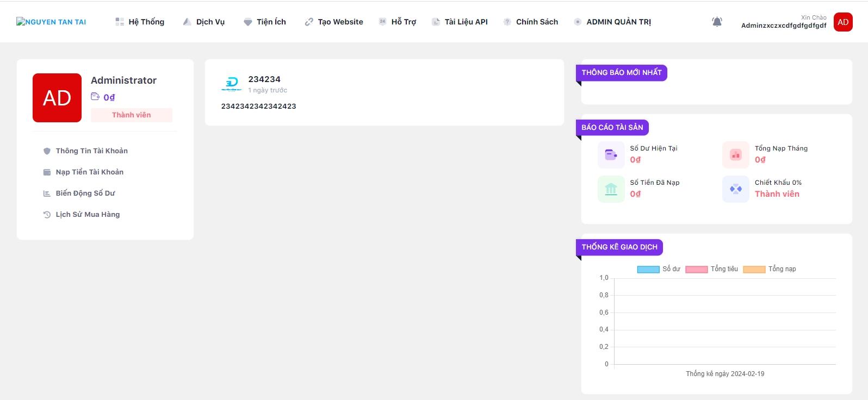Click the wallet icon beside Số Dư Hiện Tại
This screenshot has height=400, width=868.
611,155
